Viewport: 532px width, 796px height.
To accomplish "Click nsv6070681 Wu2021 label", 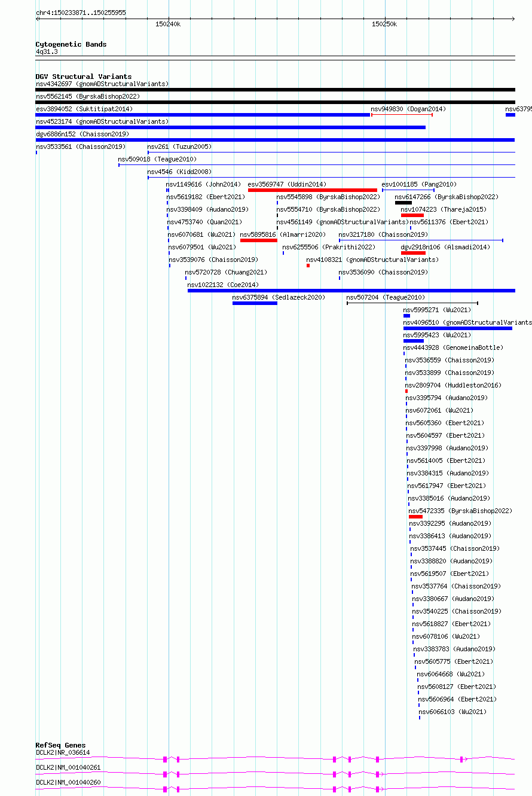I will tap(202, 234).
